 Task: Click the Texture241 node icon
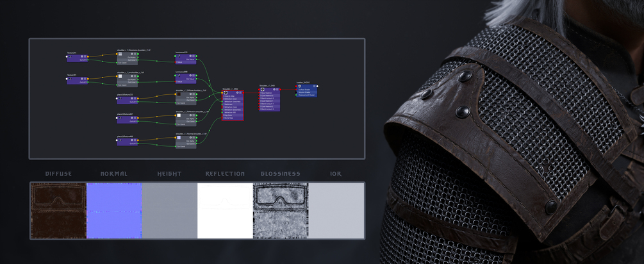click(70, 56)
